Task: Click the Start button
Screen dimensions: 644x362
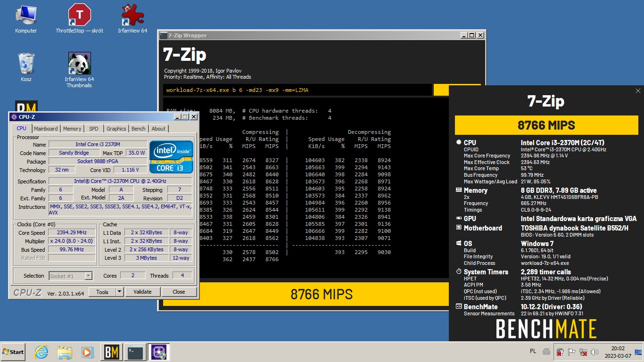Action: (13, 352)
